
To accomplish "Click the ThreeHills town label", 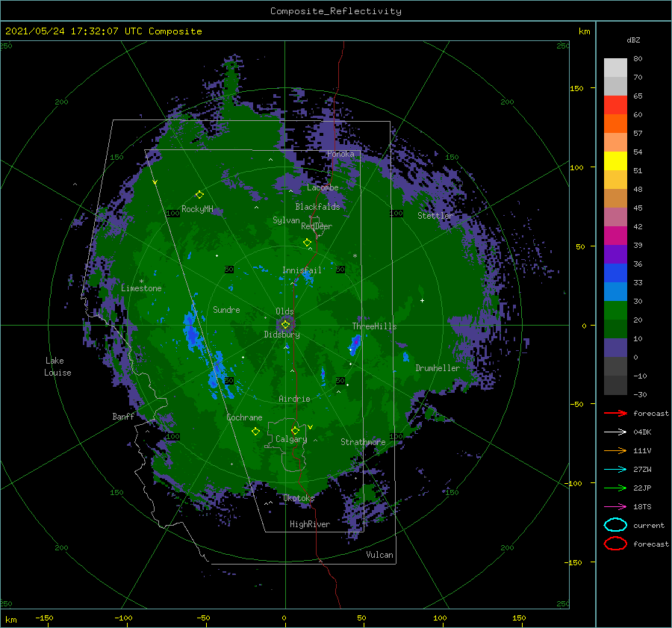I will point(374,326).
